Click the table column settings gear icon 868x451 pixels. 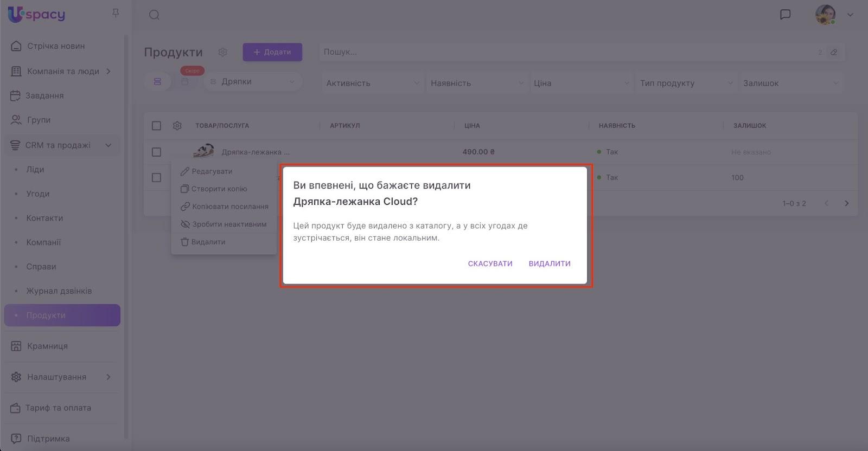coord(177,126)
